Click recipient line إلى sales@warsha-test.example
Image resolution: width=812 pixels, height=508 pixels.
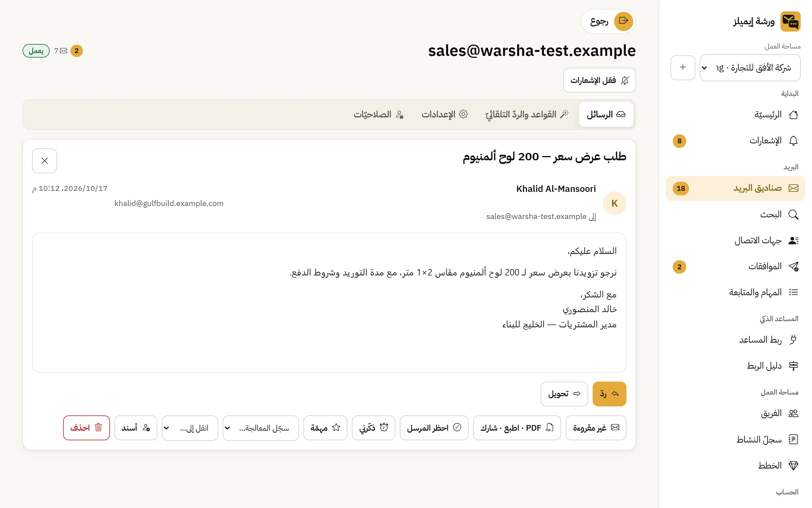[x=541, y=216]
